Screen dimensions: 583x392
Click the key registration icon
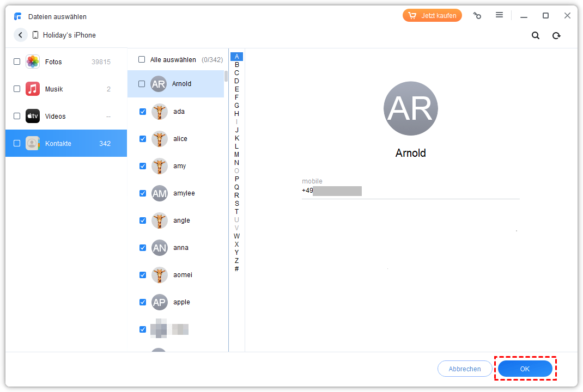click(477, 16)
